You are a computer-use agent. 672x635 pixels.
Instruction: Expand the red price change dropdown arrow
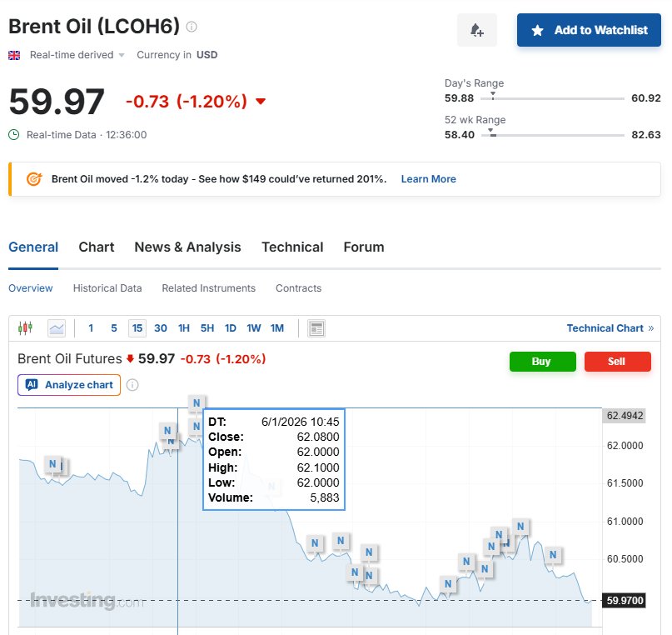click(259, 102)
